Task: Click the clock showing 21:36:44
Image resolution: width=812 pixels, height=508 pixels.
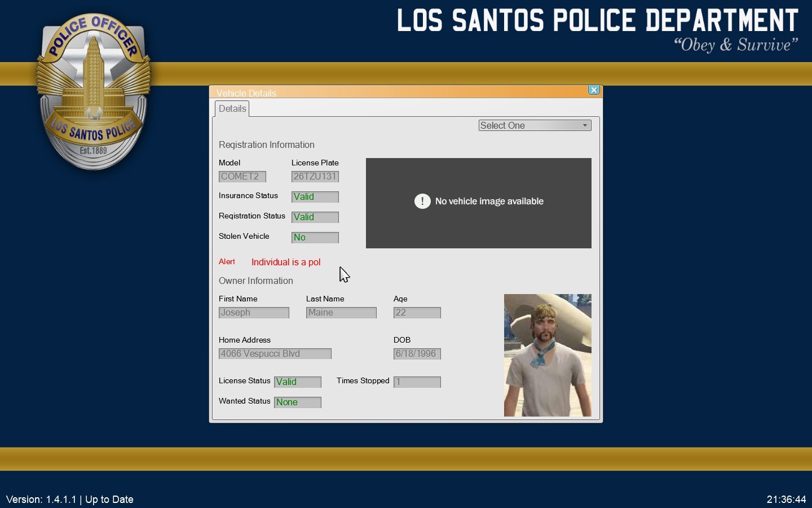Action: [x=787, y=500]
